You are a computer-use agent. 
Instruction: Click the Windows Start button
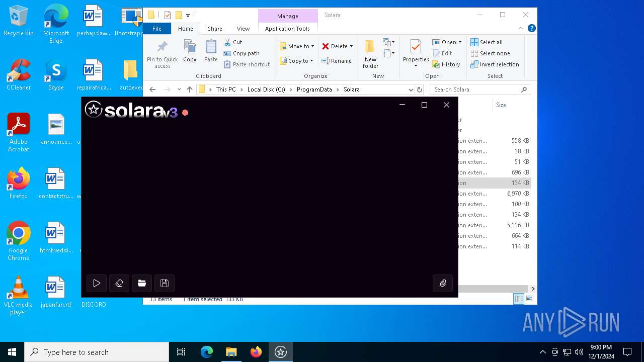tap(12, 352)
